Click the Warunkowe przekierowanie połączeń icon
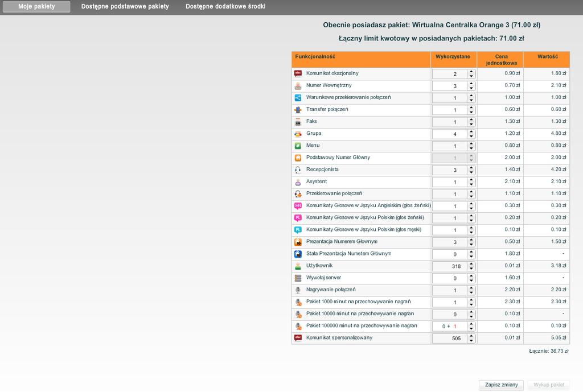The image size is (583, 392). tap(298, 98)
